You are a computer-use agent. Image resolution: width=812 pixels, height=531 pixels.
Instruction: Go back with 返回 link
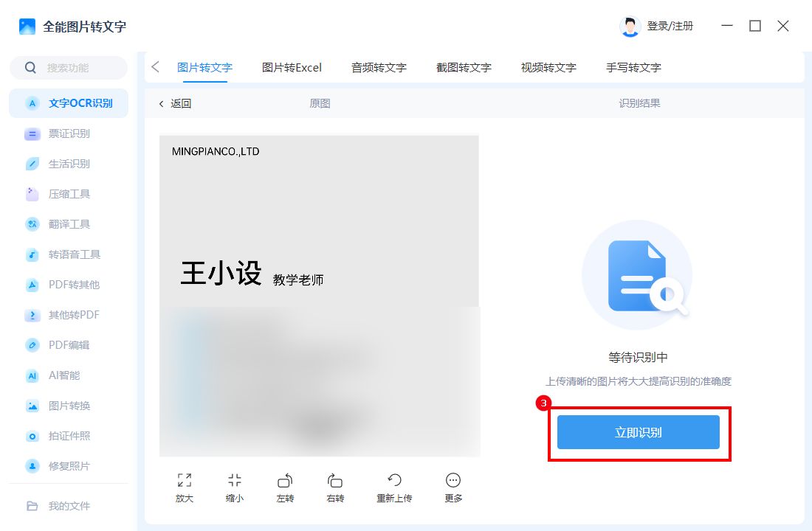pyautogui.click(x=175, y=103)
